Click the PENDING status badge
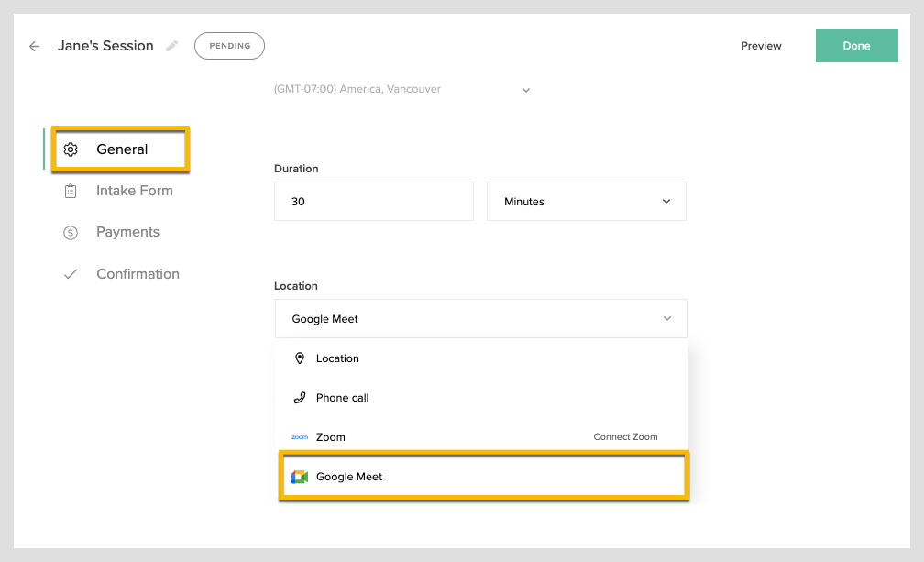 tap(230, 46)
